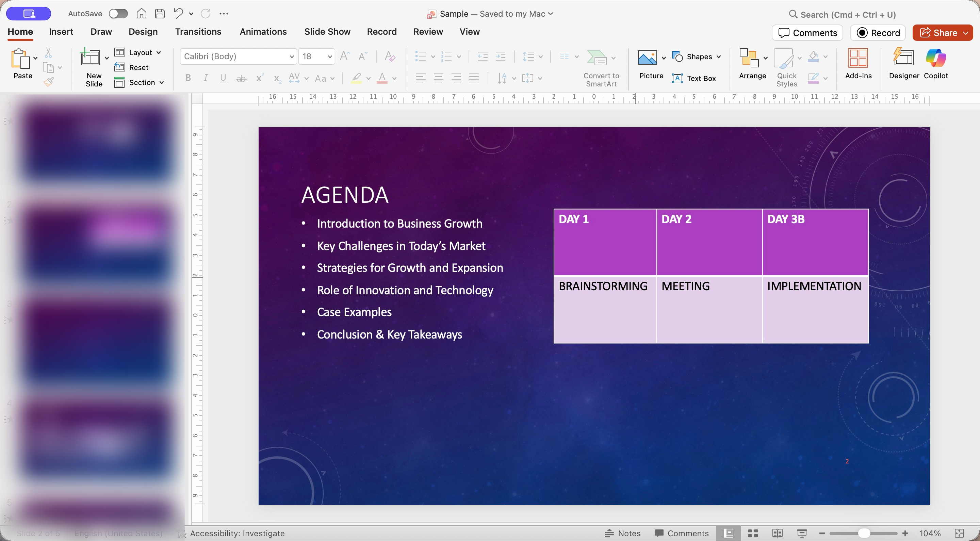
Task: Switch to the Slide Show tab
Action: pos(327,32)
